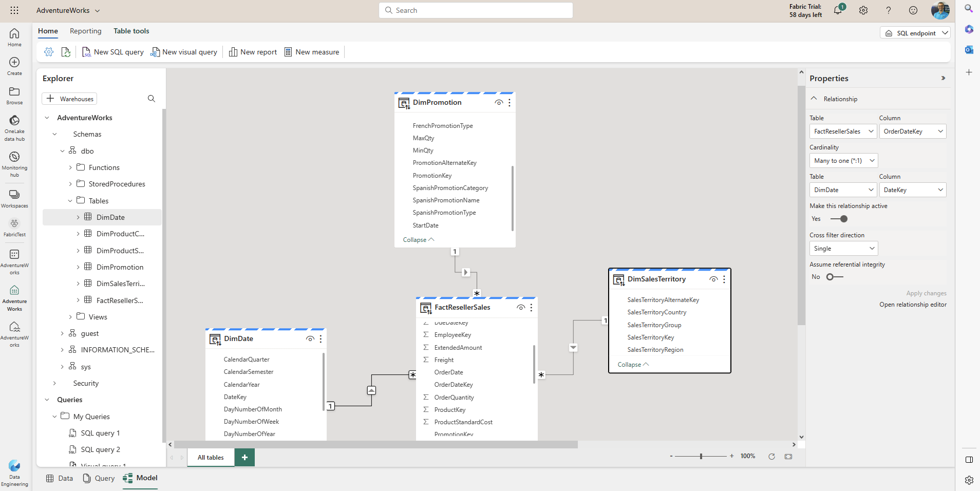Collapse the DimSalesTerritory table card
The image size is (980, 491).
tap(633, 365)
